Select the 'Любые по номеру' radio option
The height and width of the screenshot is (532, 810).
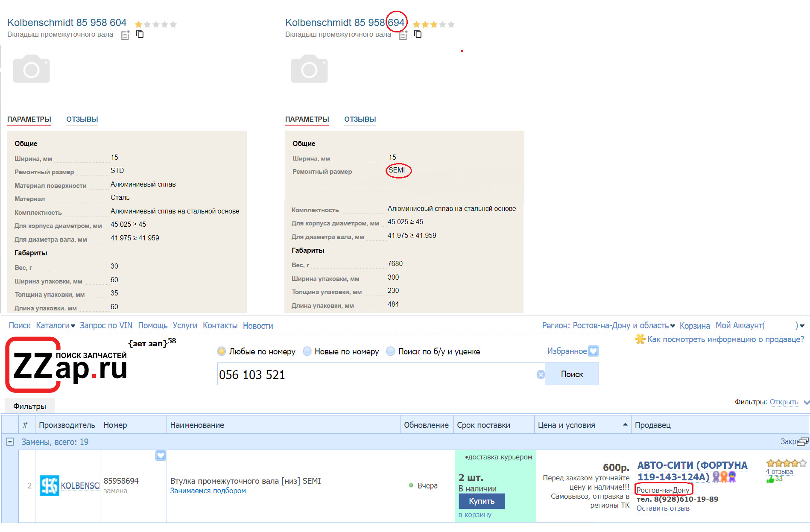[222, 351]
